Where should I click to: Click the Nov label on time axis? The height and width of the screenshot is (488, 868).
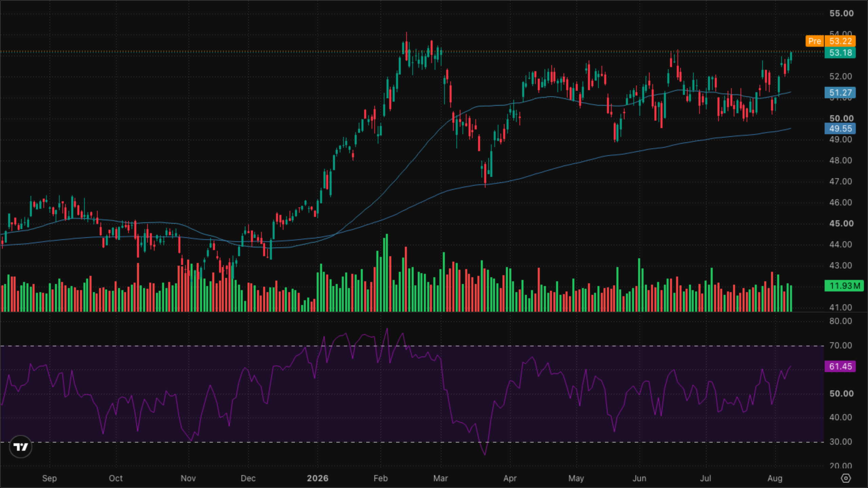[188, 478]
